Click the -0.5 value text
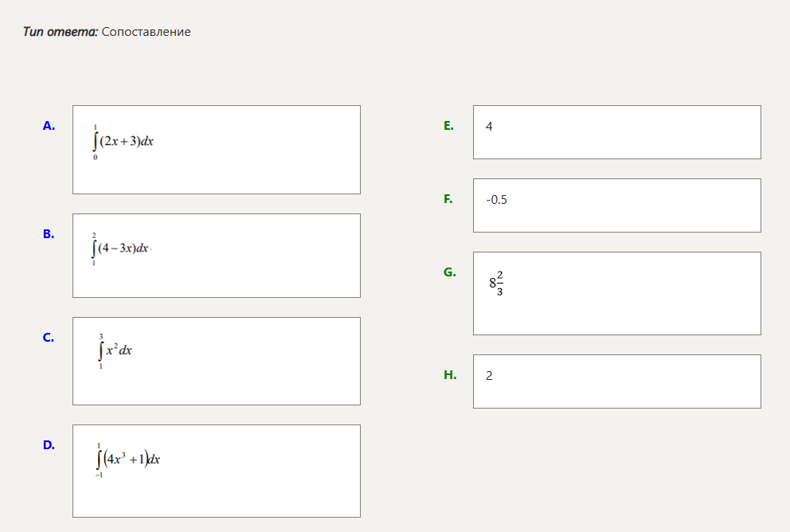This screenshot has height=532, width=790. click(x=496, y=200)
